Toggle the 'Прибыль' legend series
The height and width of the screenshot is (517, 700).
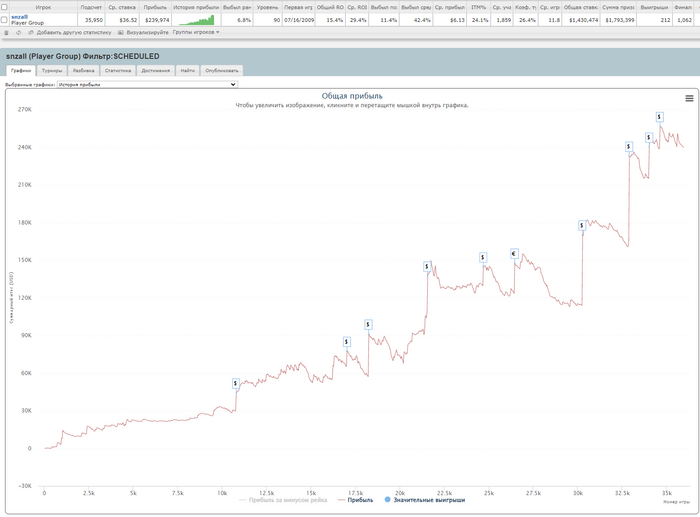(355, 500)
